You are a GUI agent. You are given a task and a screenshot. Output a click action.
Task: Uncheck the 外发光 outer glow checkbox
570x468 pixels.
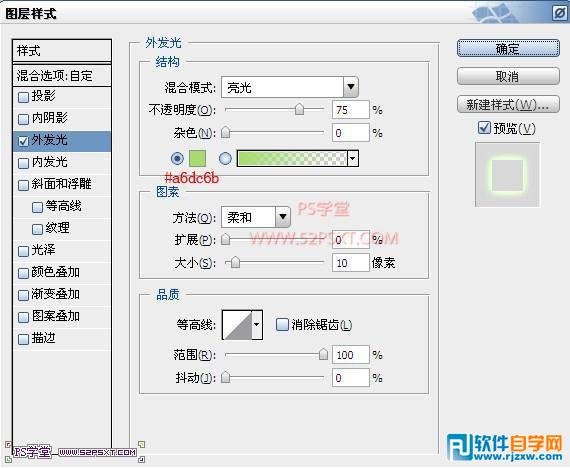pos(23,141)
